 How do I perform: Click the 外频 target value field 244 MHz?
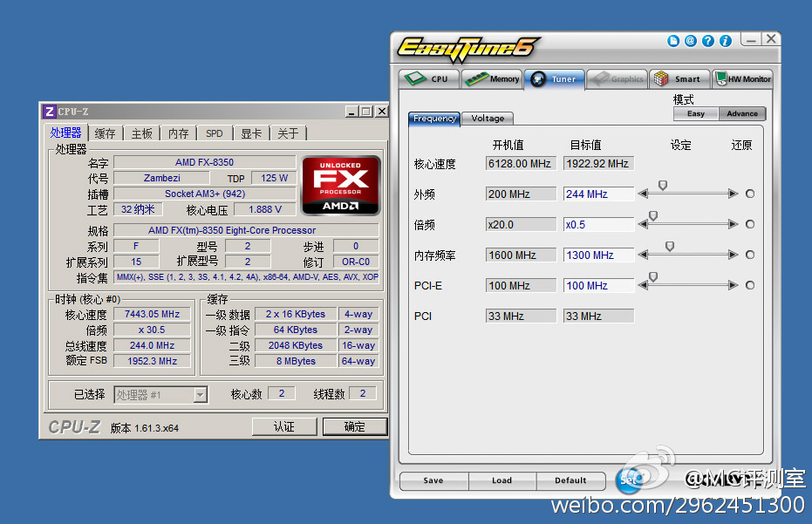pyautogui.click(x=598, y=194)
